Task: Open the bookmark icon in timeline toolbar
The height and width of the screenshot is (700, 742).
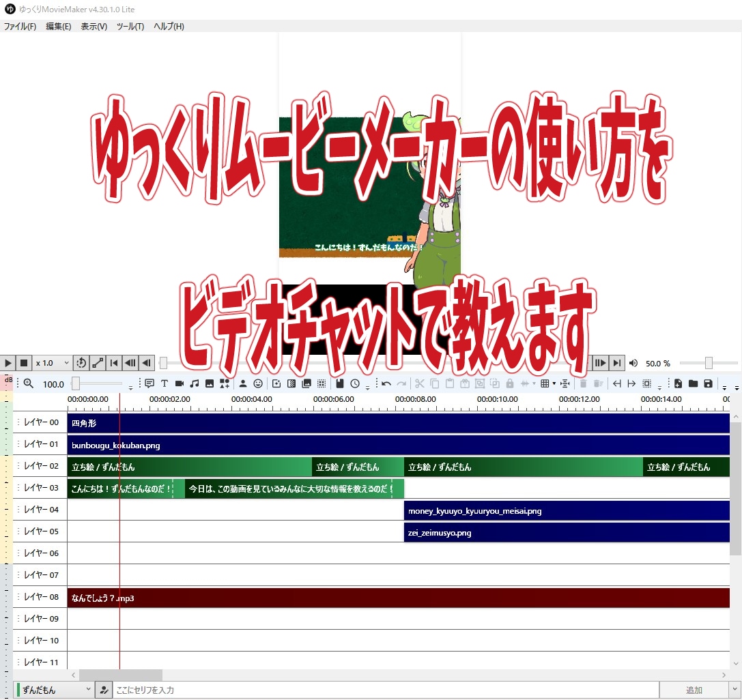Action: pyautogui.click(x=340, y=383)
